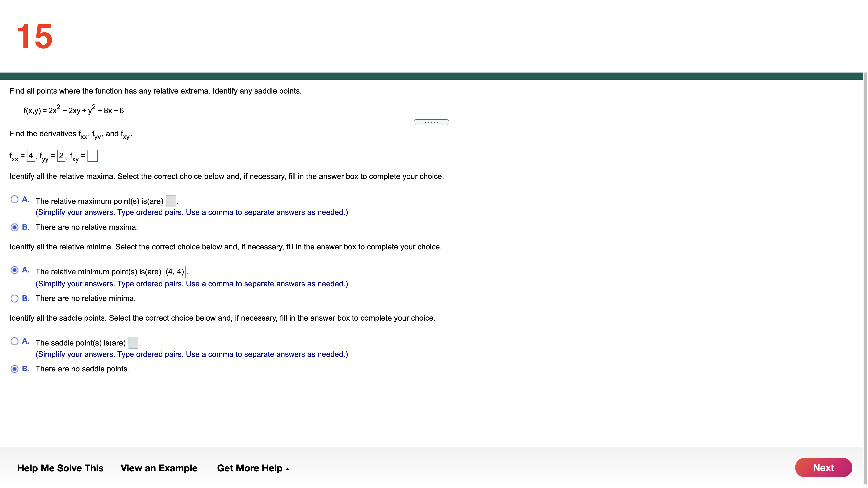Screen dimensions: 868x488
Task: Collapse the Get More Help menu
Action: [x=253, y=468]
